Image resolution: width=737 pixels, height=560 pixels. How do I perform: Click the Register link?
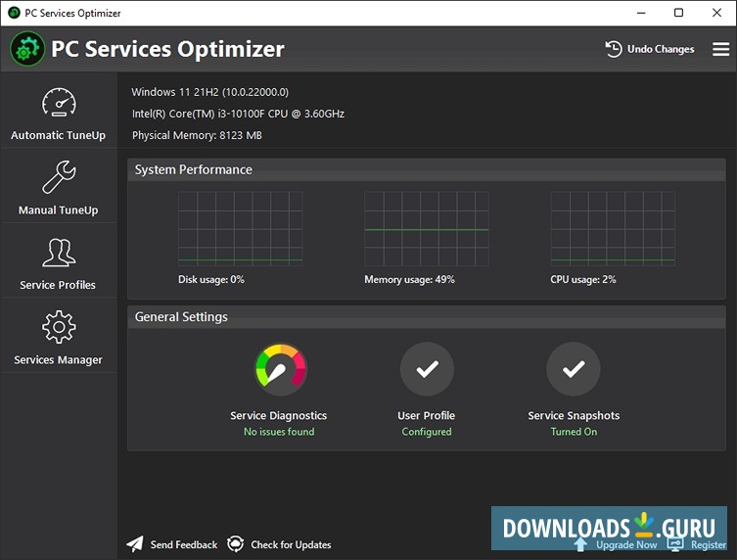[709, 545]
